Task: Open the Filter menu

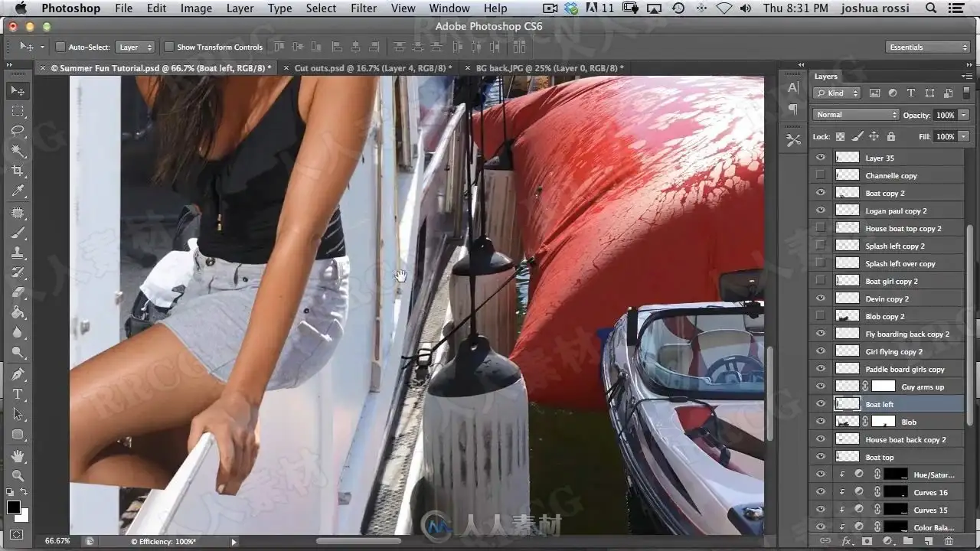Action: pyautogui.click(x=364, y=8)
